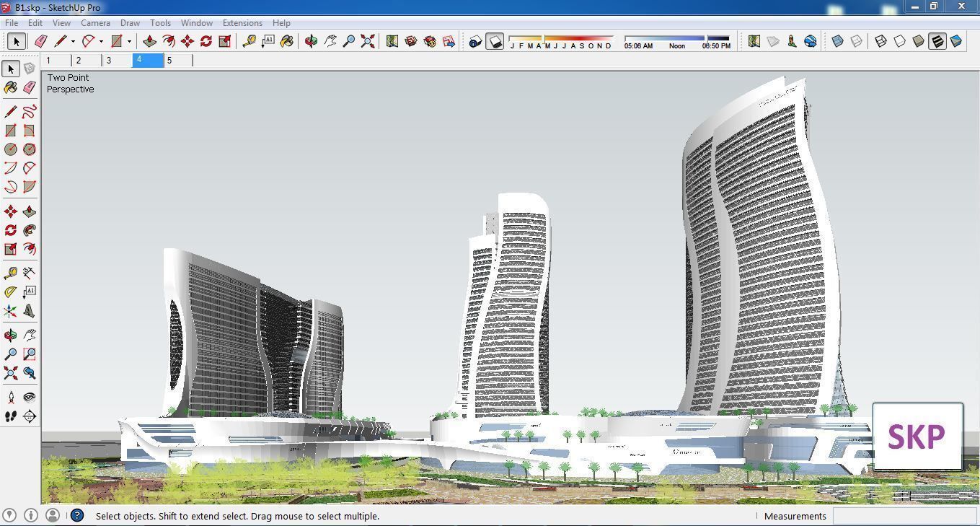Viewport: 980px width, 526px height.
Task: Switch to scene tab 3
Action: [x=117, y=61]
